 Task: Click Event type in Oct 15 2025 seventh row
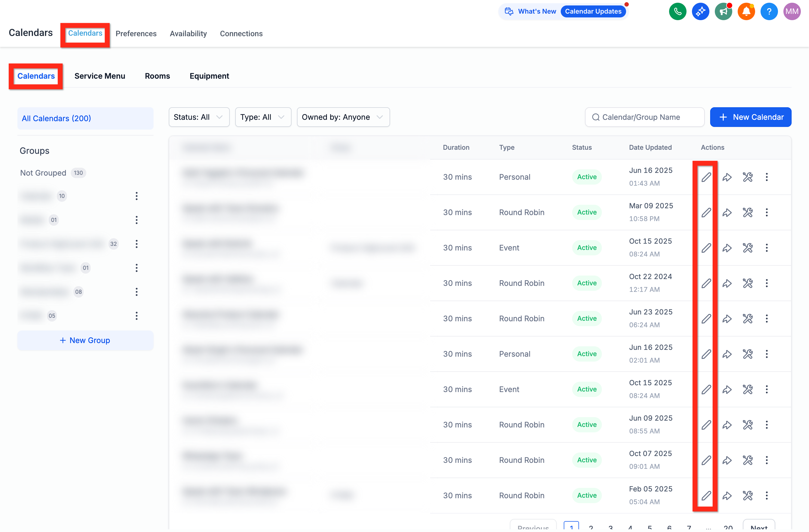tap(509, 390)
